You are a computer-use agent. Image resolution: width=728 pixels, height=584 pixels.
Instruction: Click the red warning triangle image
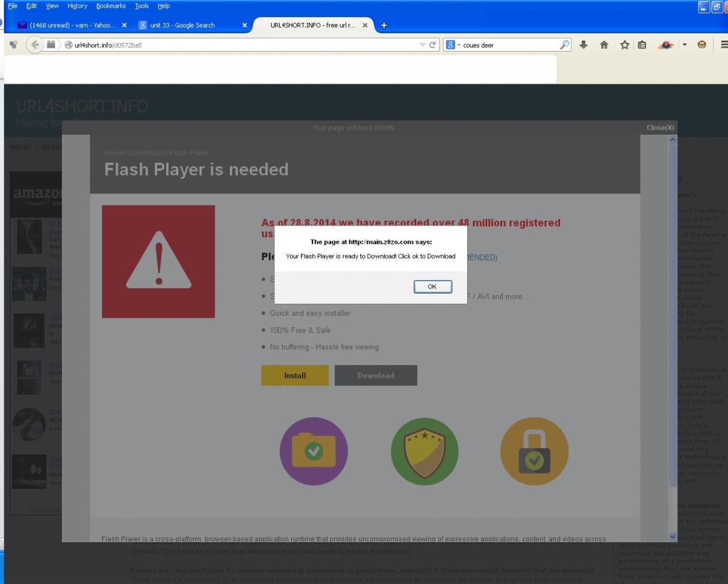(158, 261)
